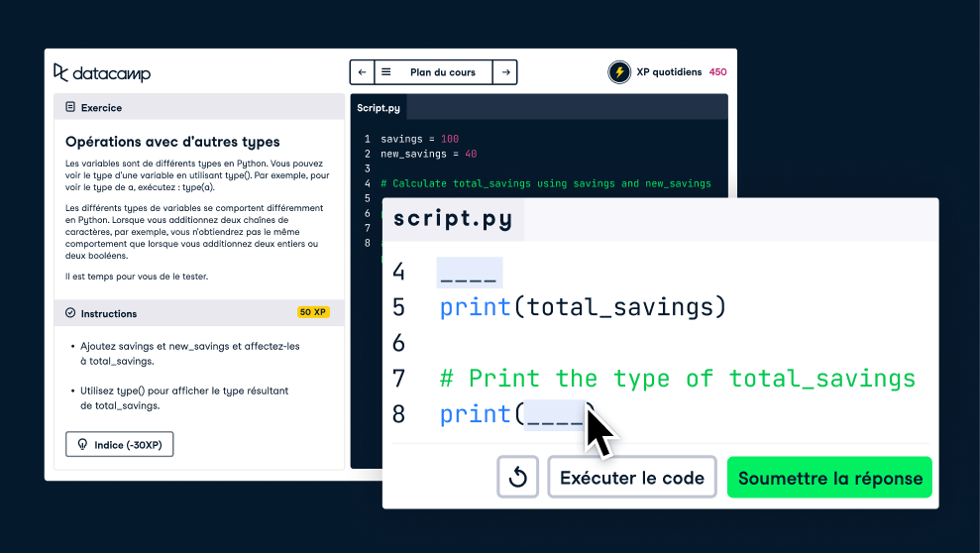Click the 450 daily XP counter

point(717,72)
